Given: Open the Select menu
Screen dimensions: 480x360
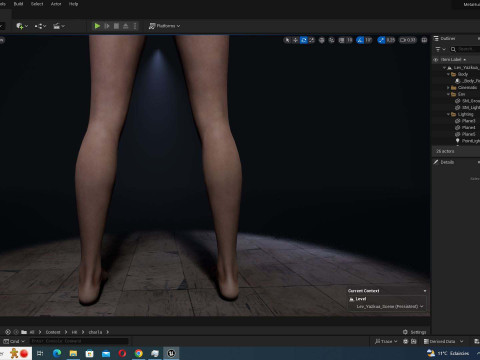Looking at the screenshot, I should tap(37, 4).
